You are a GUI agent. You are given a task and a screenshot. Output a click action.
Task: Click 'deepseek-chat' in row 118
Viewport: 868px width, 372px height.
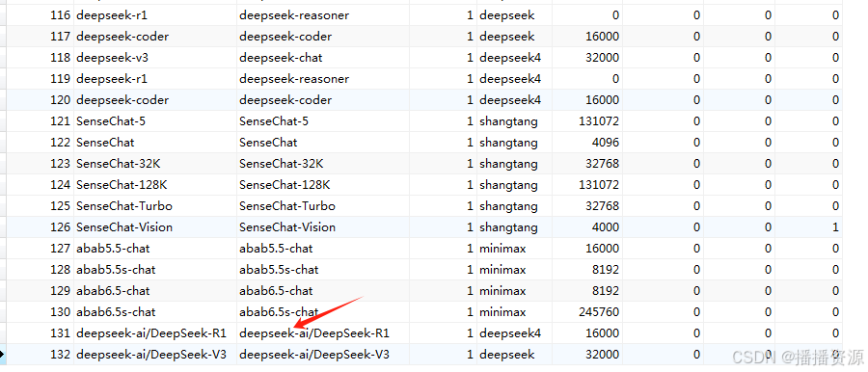click(x=281, y=58)
